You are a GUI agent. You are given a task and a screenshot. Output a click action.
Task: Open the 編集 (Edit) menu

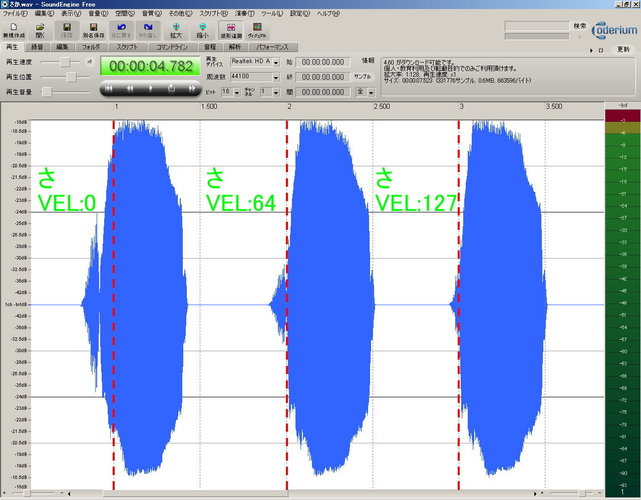[x=44, y=13]
